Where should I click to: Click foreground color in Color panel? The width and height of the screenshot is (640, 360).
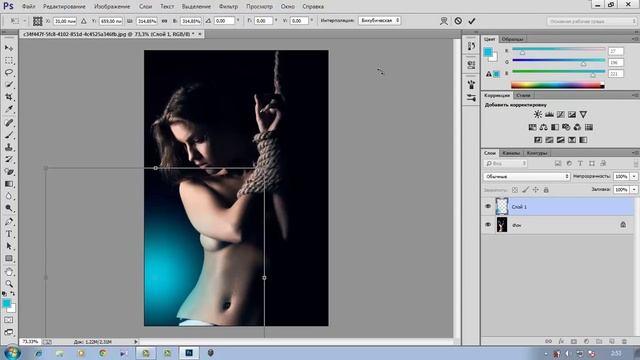point(488,52)
